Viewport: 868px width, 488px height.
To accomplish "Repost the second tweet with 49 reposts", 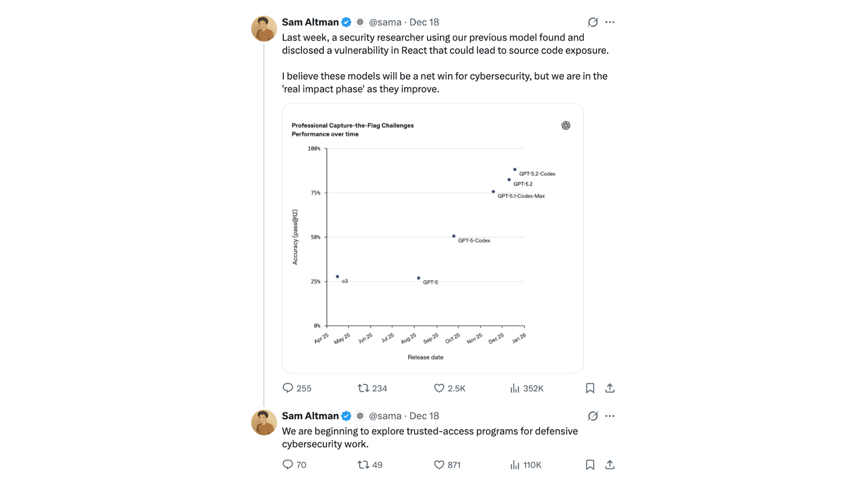I will click(363, 465).
